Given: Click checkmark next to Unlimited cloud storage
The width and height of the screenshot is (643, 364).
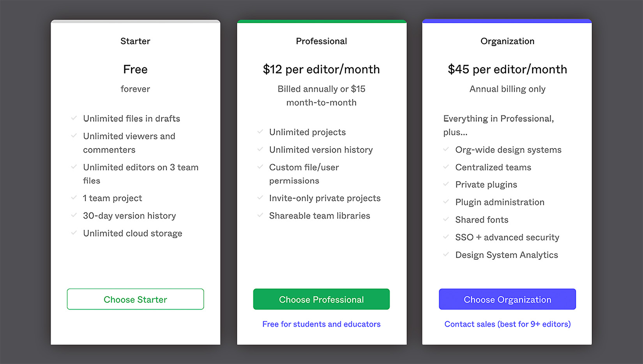Looking at the screenshot, I should pos(74,233).
